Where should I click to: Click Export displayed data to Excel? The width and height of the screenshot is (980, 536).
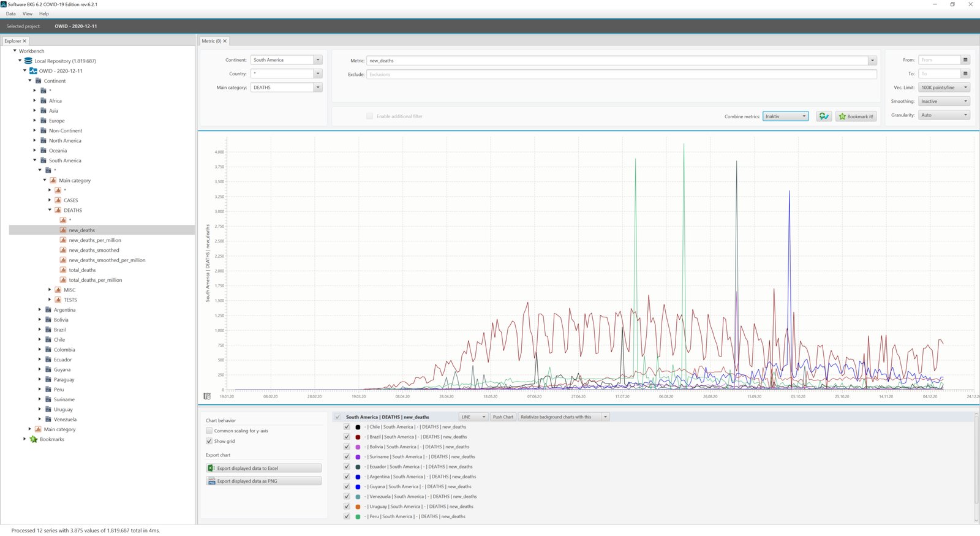263,468
